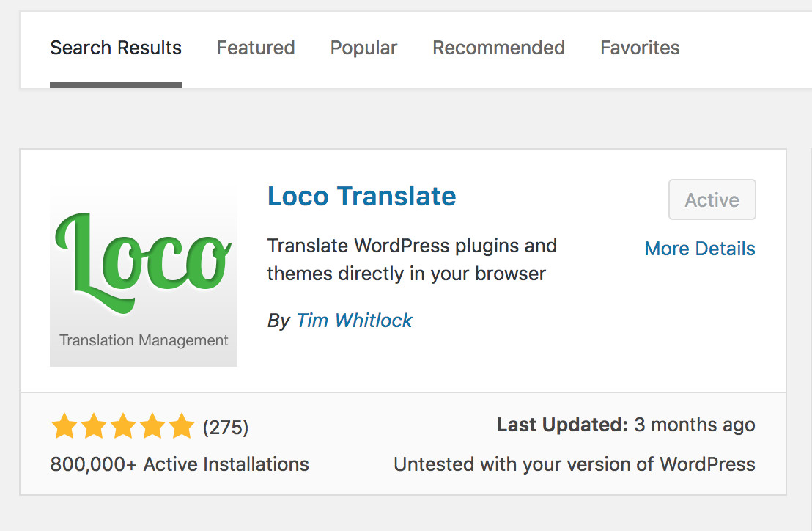Switch to the Featured tab
The image size is (812, 531).
(x=255, y=47)
